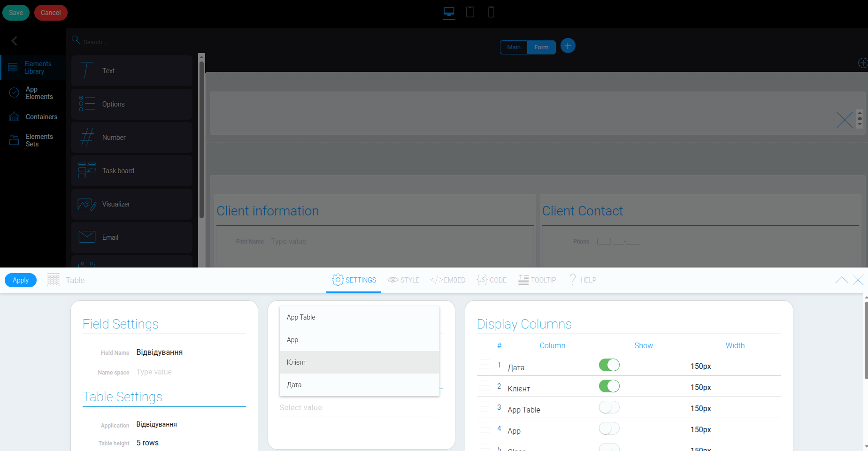This screenshot has width=868, height=451.
Task: Switch to mobile phone preview icon
Action: pyautogui.click(x=491, y=12)
